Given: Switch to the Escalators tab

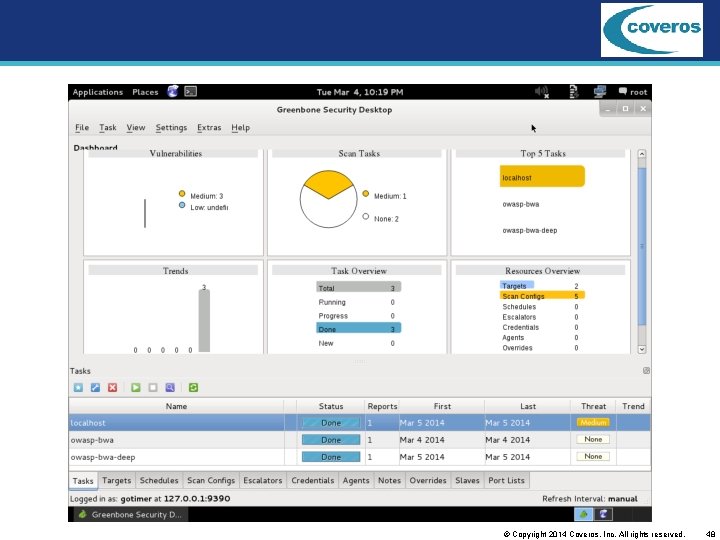Looking at the screenshot, I should click(263, 480).
